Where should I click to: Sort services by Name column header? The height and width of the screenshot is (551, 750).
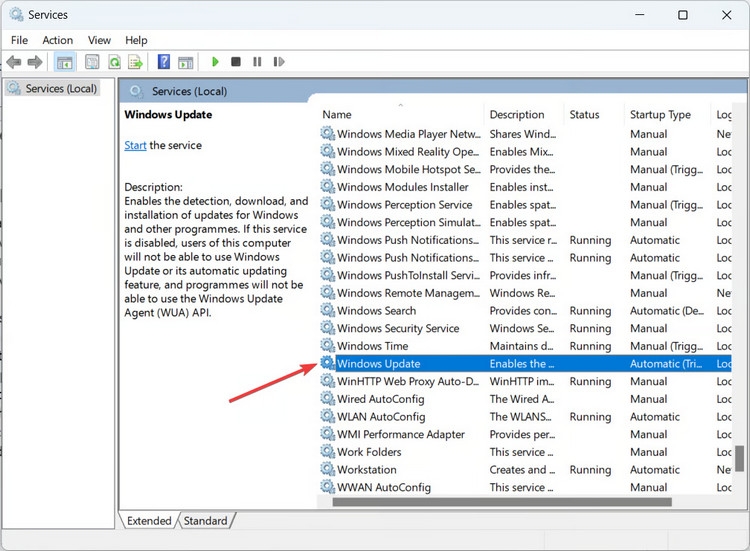(337, 115)
